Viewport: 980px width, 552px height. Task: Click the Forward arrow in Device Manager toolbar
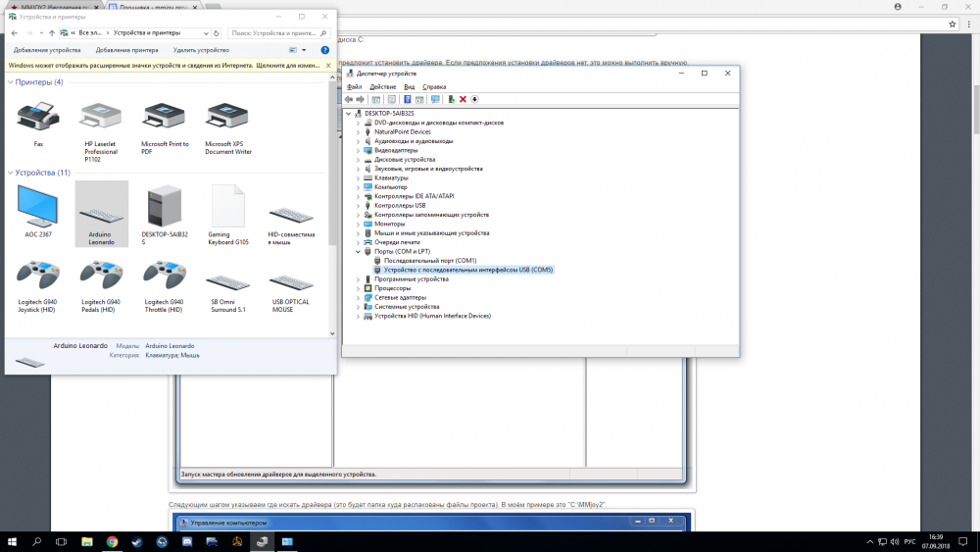pyautogui.click(x=360, y=99)
